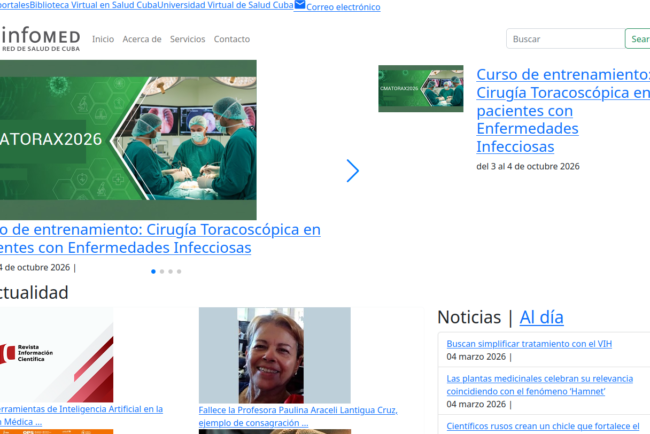Open the small CMATORAX2026 thumbnail on right
Image resolution: width=650 pixels, height=434 pixels.
[x=420, y=89]
